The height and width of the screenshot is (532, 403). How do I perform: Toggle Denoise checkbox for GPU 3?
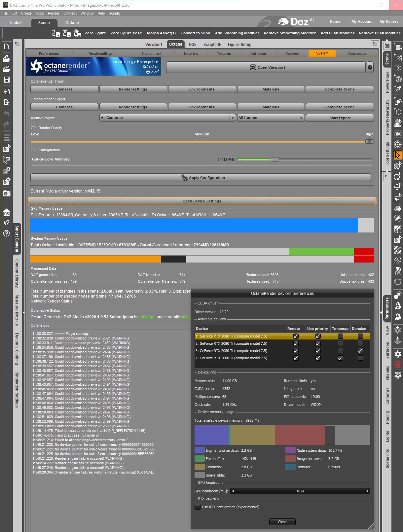pos(360,351)
